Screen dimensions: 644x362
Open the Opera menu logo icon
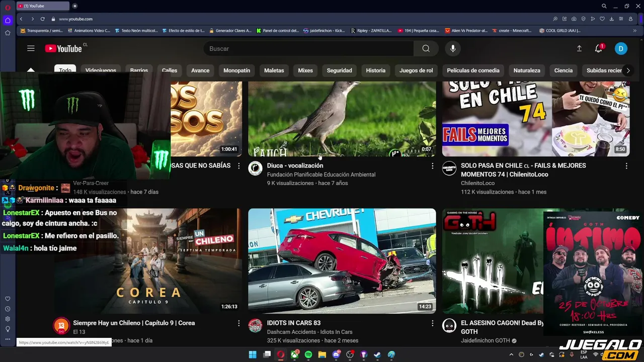point(8,7)
